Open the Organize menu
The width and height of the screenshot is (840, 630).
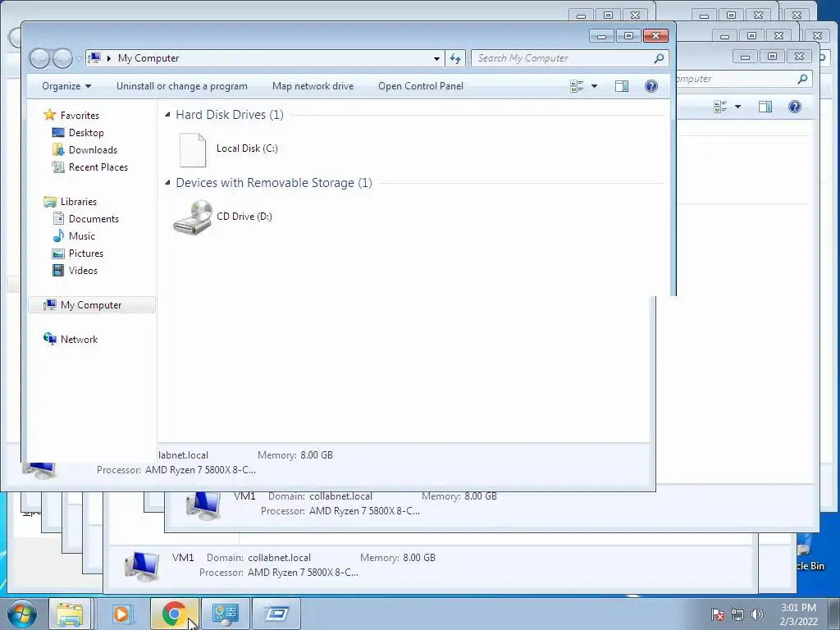point(66,86)
